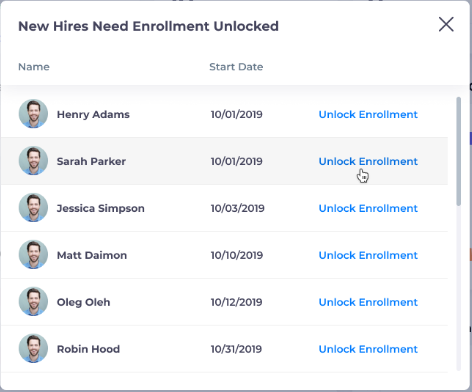Click Robin Hood's avatar photo

[33, 349]
